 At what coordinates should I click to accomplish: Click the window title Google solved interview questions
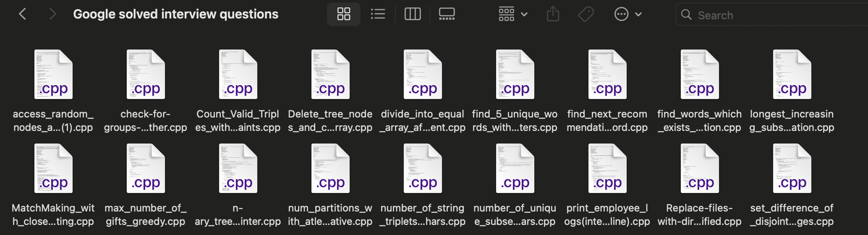click(176, 14)
